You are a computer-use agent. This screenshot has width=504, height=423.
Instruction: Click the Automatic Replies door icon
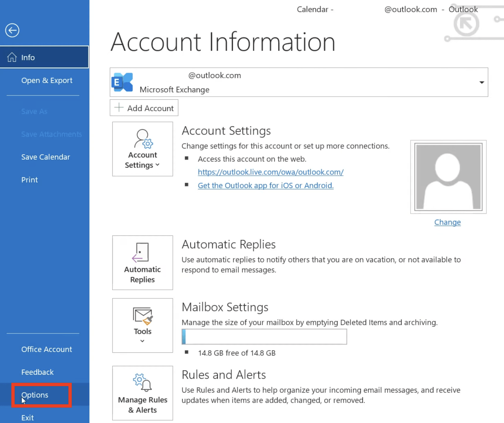[x=141, y=253]
